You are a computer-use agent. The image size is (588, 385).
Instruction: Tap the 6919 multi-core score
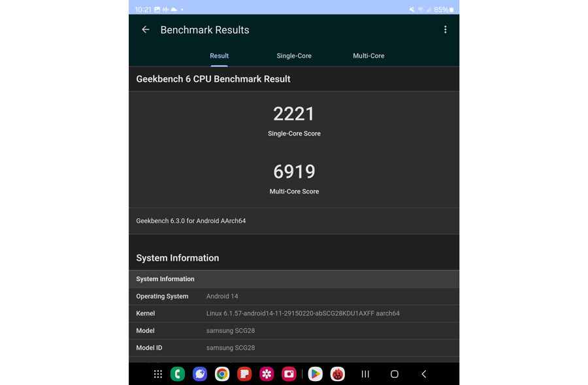(x=294, y=171)
